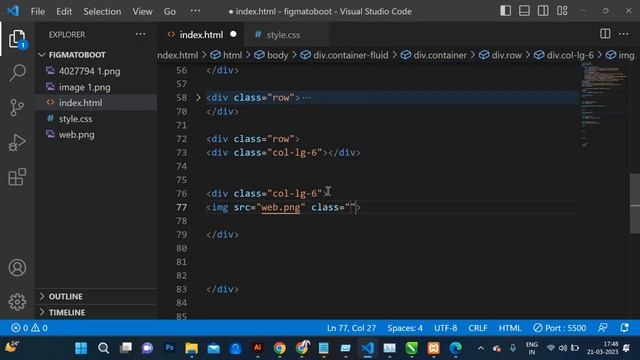Toggle the Panel layout icon

coord(524,11)
